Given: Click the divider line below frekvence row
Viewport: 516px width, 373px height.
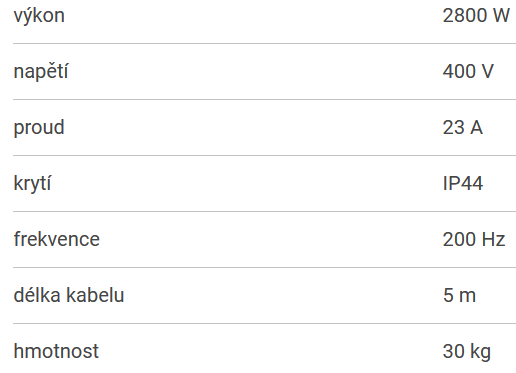Looking at the screenshot, I should [264, 267].
